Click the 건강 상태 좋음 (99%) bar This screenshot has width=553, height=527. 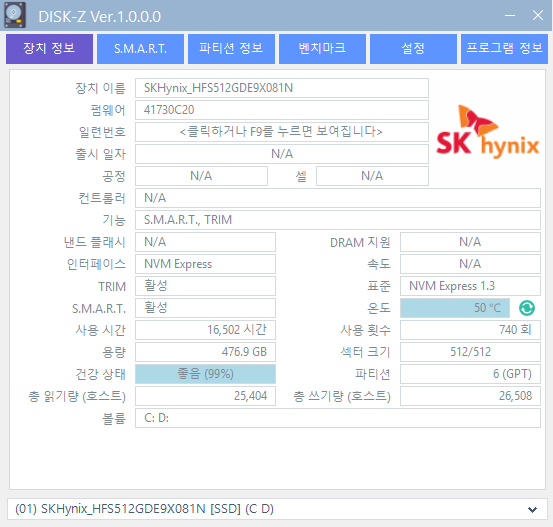[205, 374]
